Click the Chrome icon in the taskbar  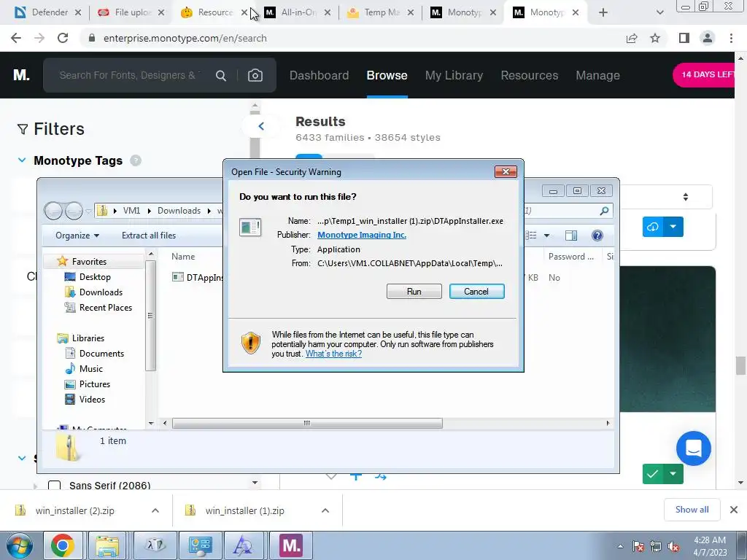point(63,545)
